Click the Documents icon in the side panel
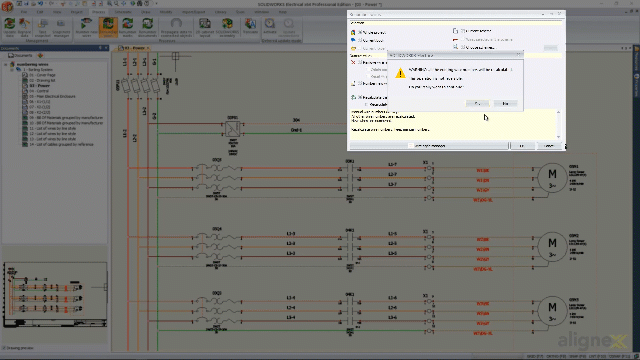 (11, 55)
